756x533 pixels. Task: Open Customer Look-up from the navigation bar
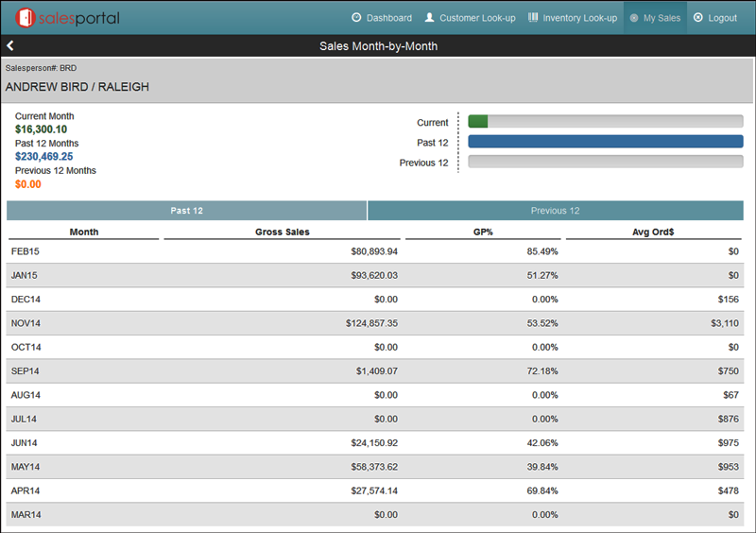pyautogui.click(x=477, y=18)
